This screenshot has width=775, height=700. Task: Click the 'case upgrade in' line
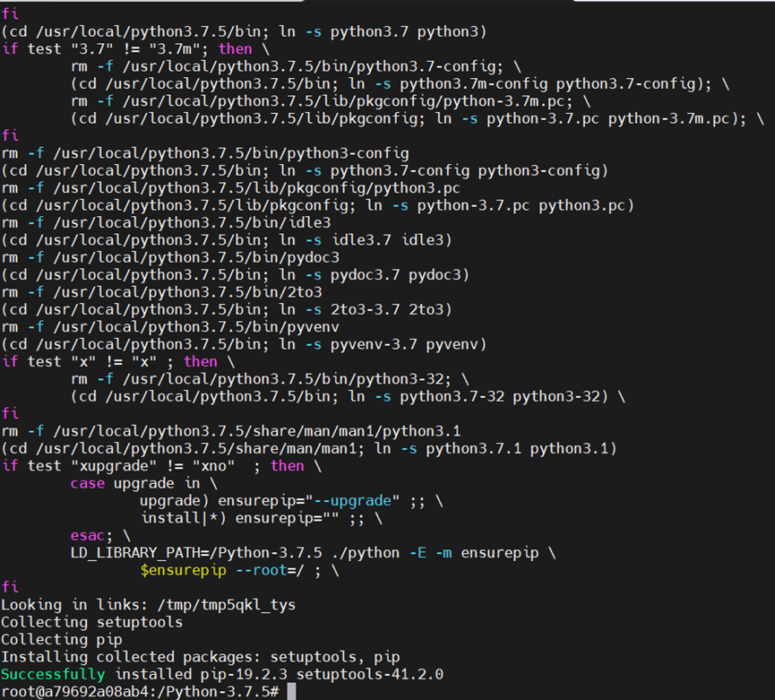point(144,483)
